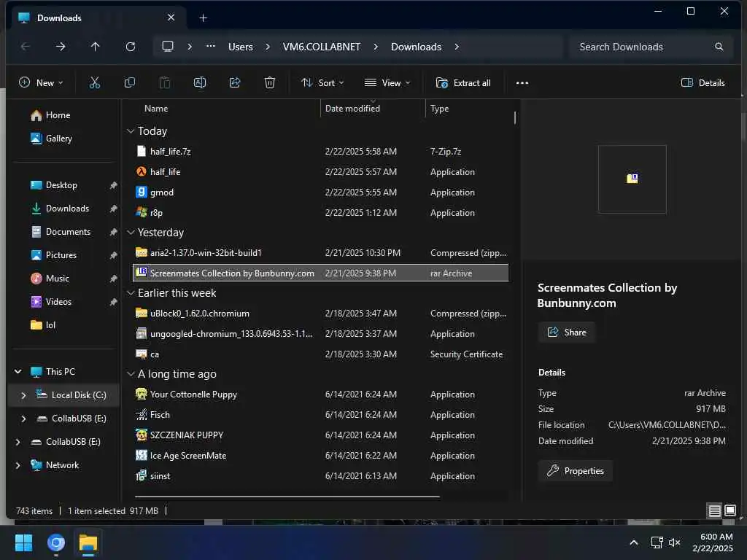Click VM6.COLLABNET in the breadcrumb
Screen dimensions: 747x560
pyautogui.click(x=322, y=47)
